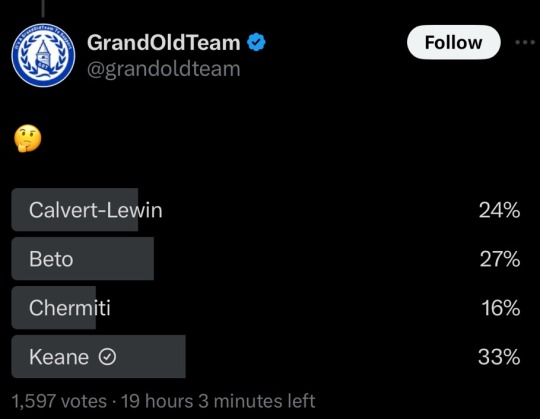The width and height of the screenshot is (540, 419).
Task: Select the Chermiti poll option
Action: (x=266, y=307)
